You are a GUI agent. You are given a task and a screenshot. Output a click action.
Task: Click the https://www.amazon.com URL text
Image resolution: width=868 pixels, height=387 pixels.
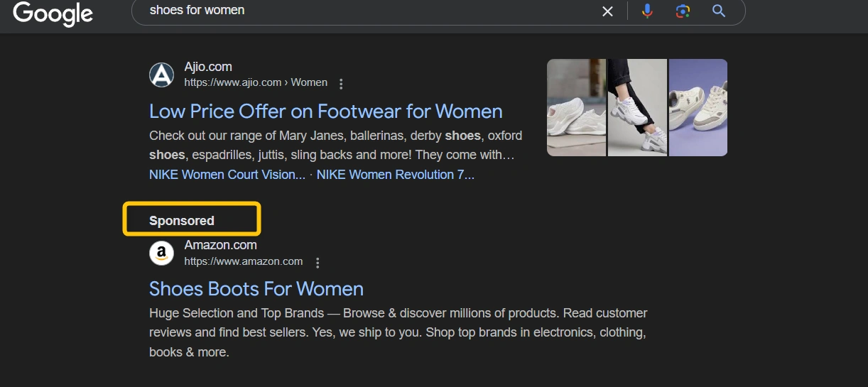[x=244, y=261]
